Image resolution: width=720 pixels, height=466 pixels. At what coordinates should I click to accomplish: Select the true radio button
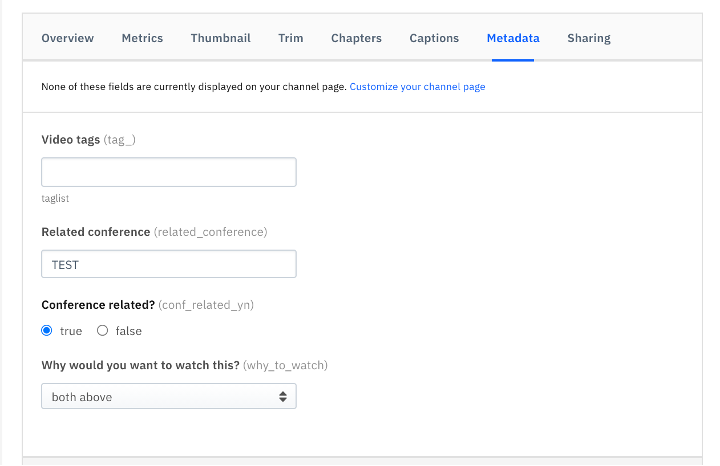tap(47, 331)
